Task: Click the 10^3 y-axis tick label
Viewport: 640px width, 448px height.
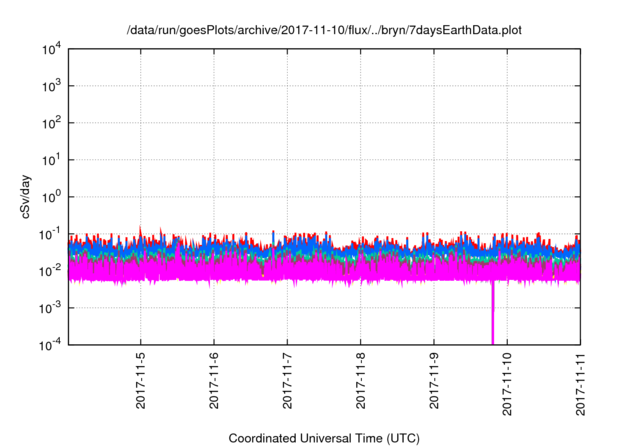Action: click(51, 86)
